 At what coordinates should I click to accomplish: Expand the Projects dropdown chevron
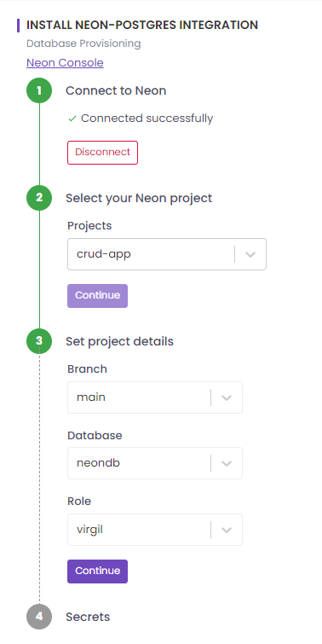tap(250, 254)
